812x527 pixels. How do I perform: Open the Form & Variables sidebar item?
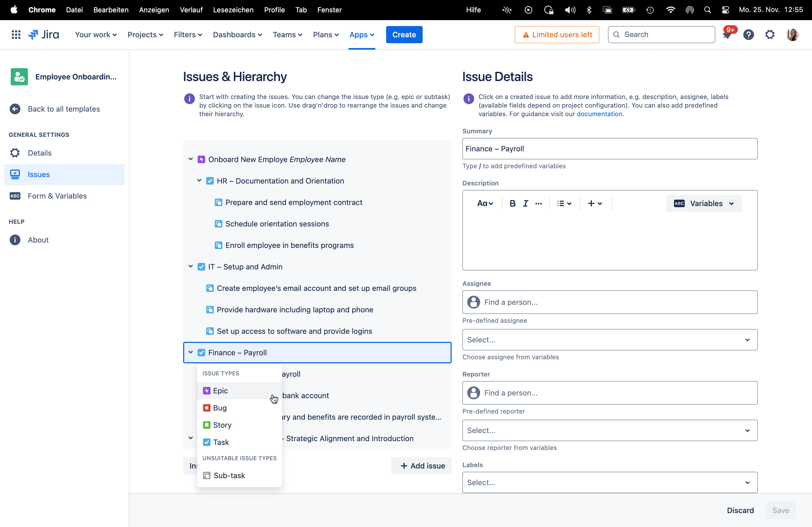tap(57, 196)
